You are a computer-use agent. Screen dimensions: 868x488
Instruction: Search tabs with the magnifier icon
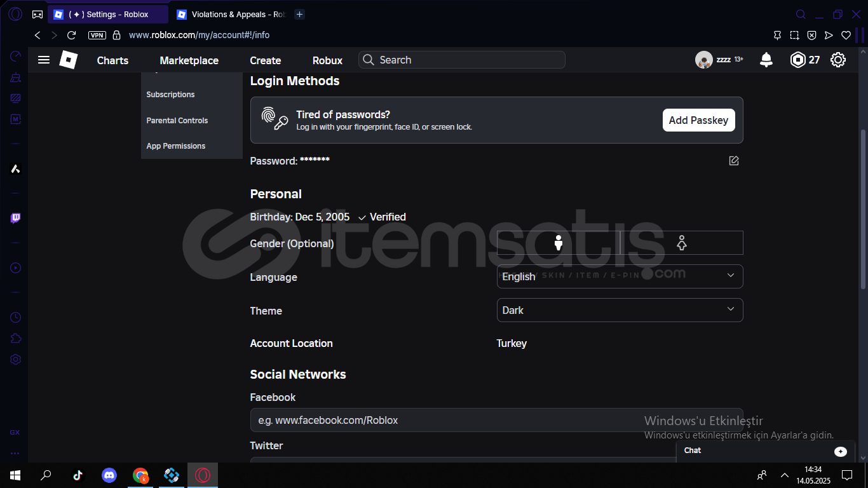point(801,14)
